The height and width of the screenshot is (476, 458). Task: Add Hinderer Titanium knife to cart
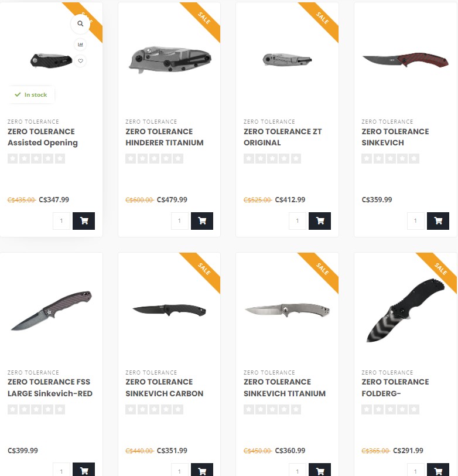coord(202,220)
